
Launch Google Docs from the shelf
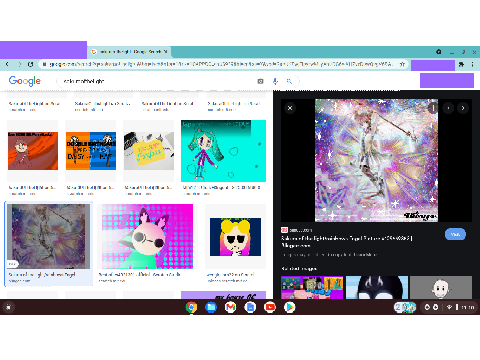click(x=250, y=307)
